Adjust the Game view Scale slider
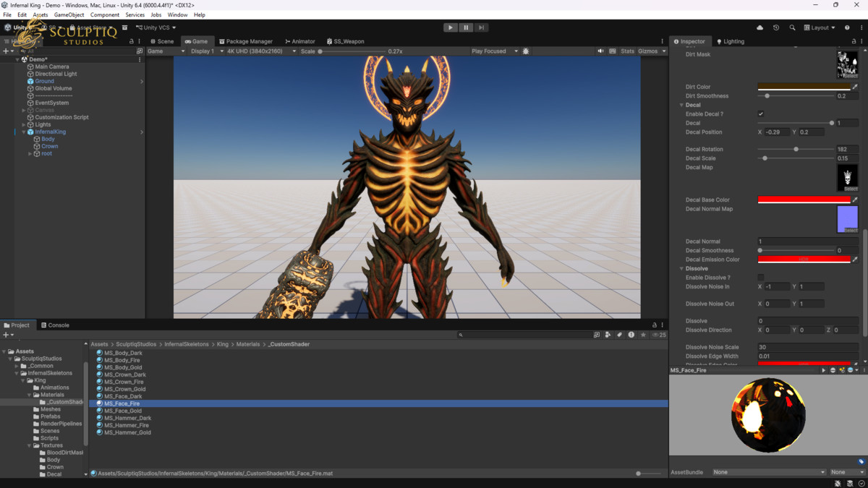The height and width of the screenshot is (488, 868). coord(352,51)
